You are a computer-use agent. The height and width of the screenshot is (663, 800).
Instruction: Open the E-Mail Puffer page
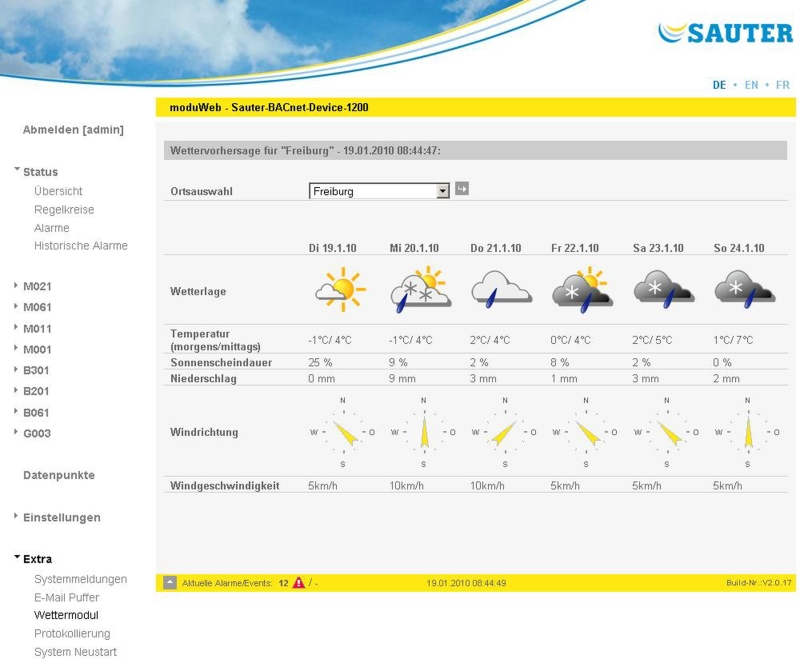(67, 597)
